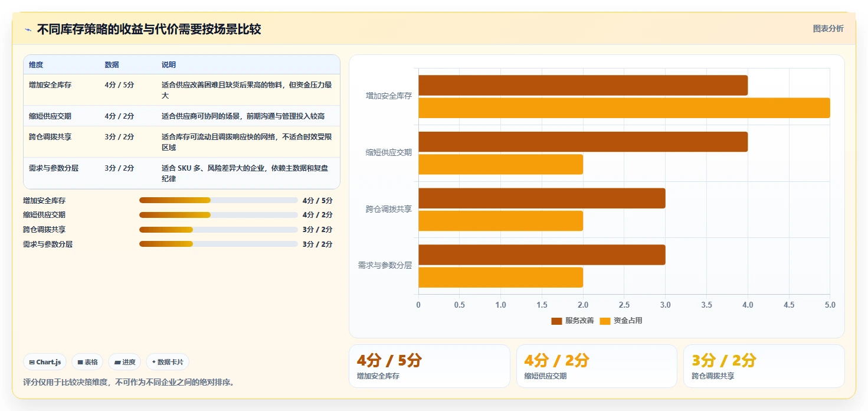Select the 数据卡片 tag chip

pyautogui.click(x=168, y=362)
